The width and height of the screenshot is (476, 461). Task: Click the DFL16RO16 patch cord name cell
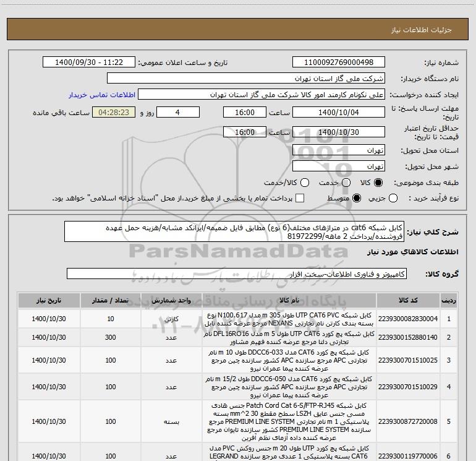tap(289, 337)
